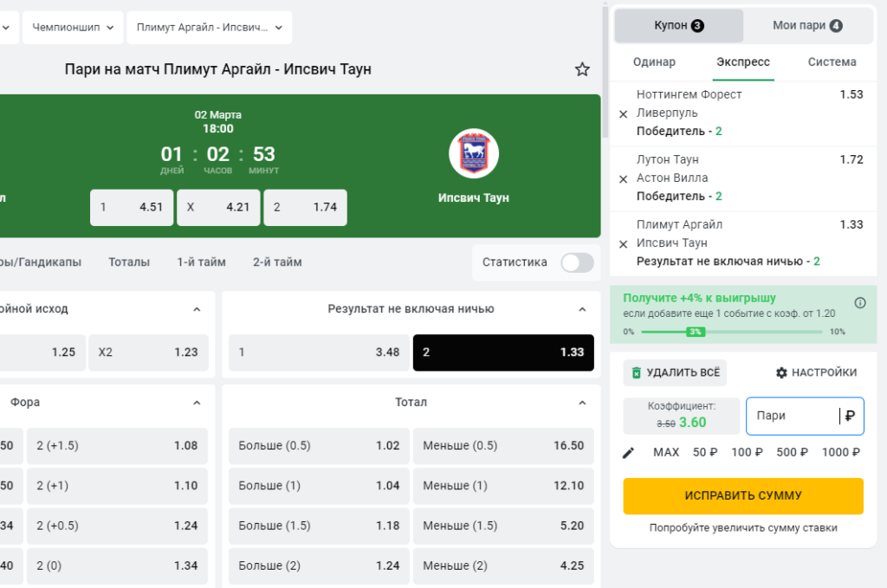Select double chance X2 at 1.23
This screenshot has width=887, height=588.
tap(149, 352)
